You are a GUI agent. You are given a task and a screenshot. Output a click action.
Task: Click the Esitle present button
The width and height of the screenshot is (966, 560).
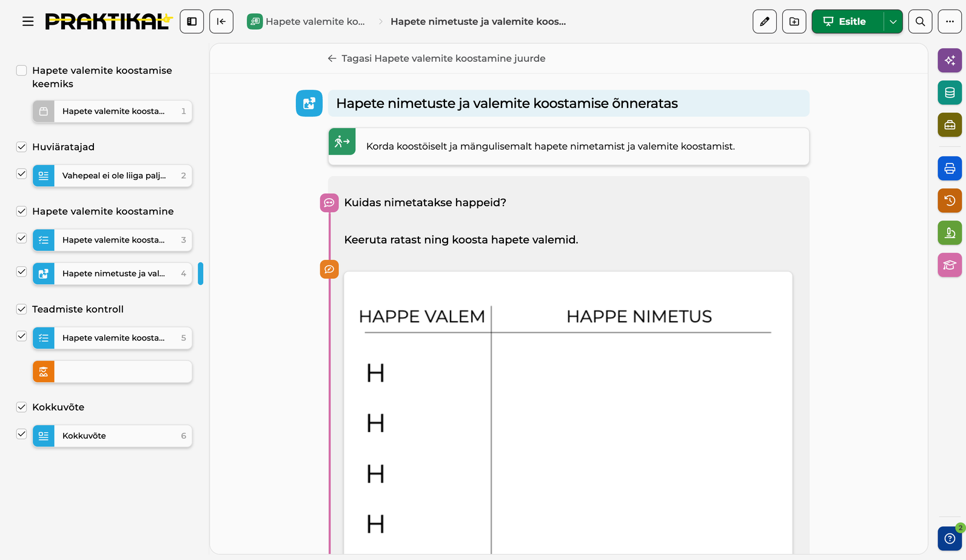(847, 22)
